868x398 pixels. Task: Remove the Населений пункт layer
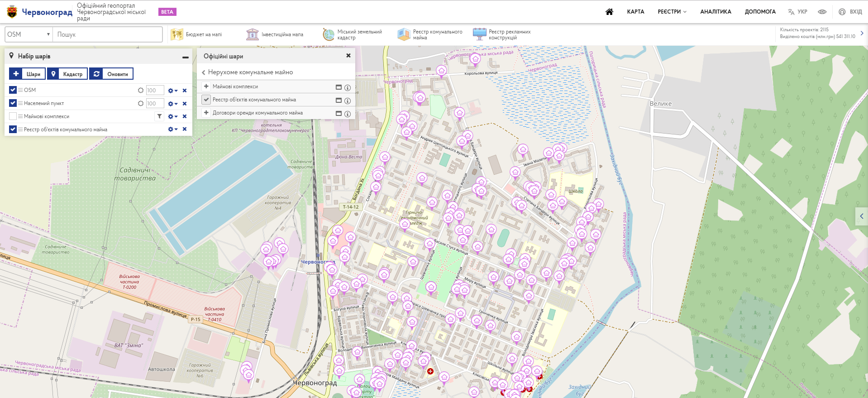(185, 104)
